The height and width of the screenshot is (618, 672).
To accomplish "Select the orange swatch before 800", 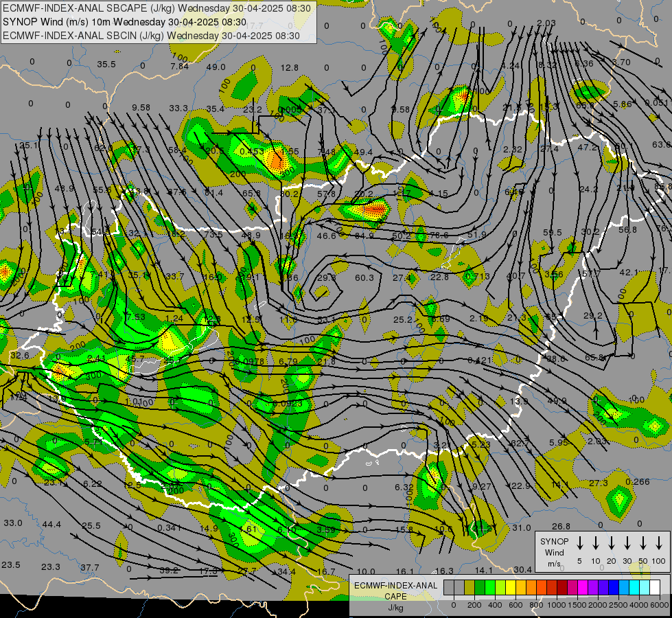I will pyautogui.click(x=531, y=588).
